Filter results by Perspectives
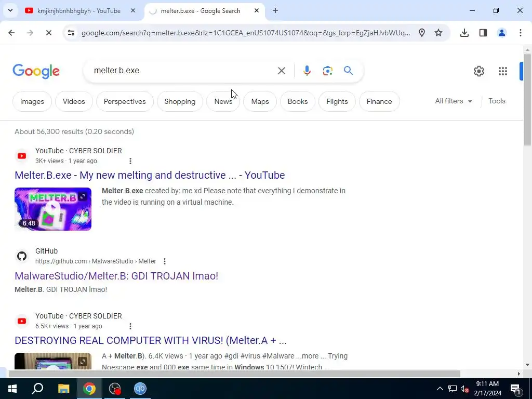Viewport: 532px width, 399px height. point(125,101)
